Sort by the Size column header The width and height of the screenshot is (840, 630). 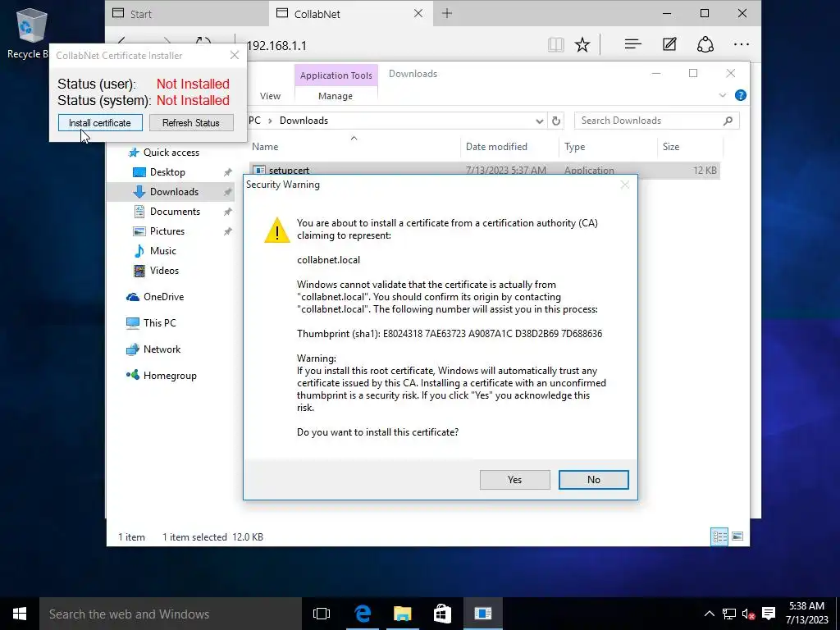pos(690,147)
